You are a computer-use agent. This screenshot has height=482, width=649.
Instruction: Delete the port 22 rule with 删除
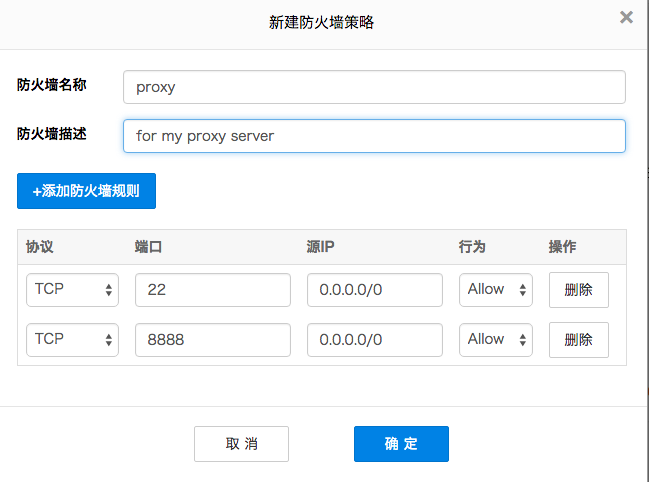tap(579, 290)
